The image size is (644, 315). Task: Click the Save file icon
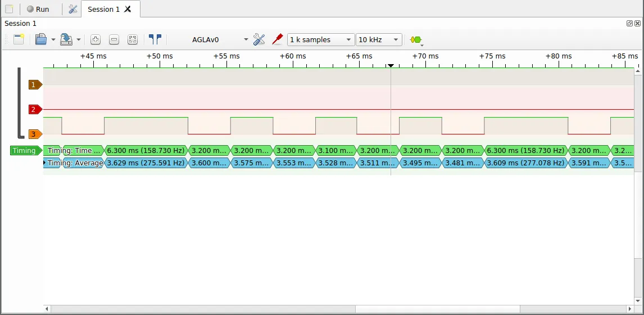66,39
